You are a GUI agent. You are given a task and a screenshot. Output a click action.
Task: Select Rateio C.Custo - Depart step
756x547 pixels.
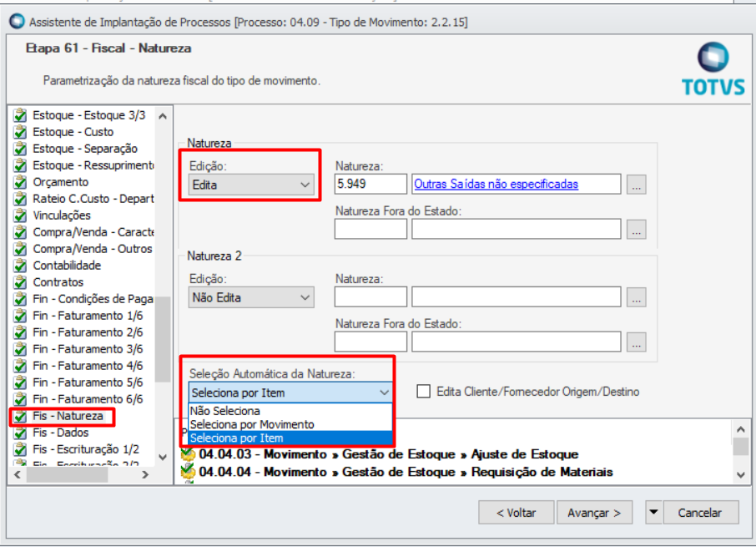click(x=93, y=199)
